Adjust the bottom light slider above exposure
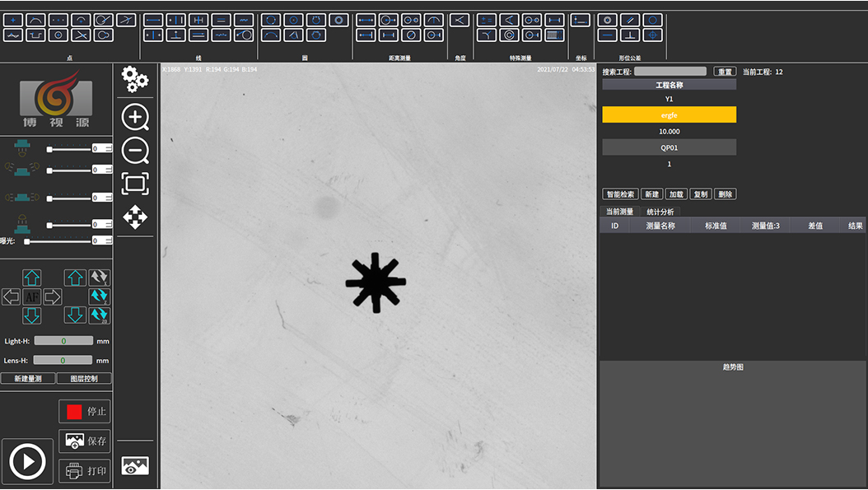 click(70, 225)
